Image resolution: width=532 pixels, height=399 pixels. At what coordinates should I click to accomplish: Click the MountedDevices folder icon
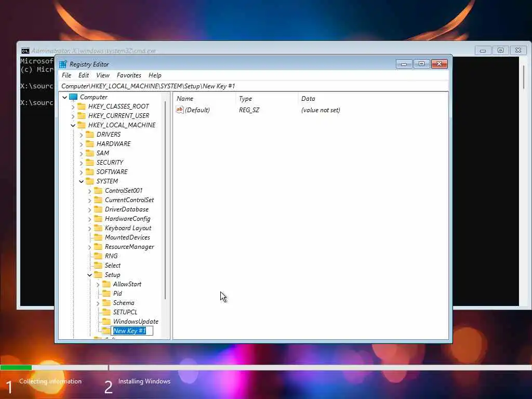[x=98, y=237]
